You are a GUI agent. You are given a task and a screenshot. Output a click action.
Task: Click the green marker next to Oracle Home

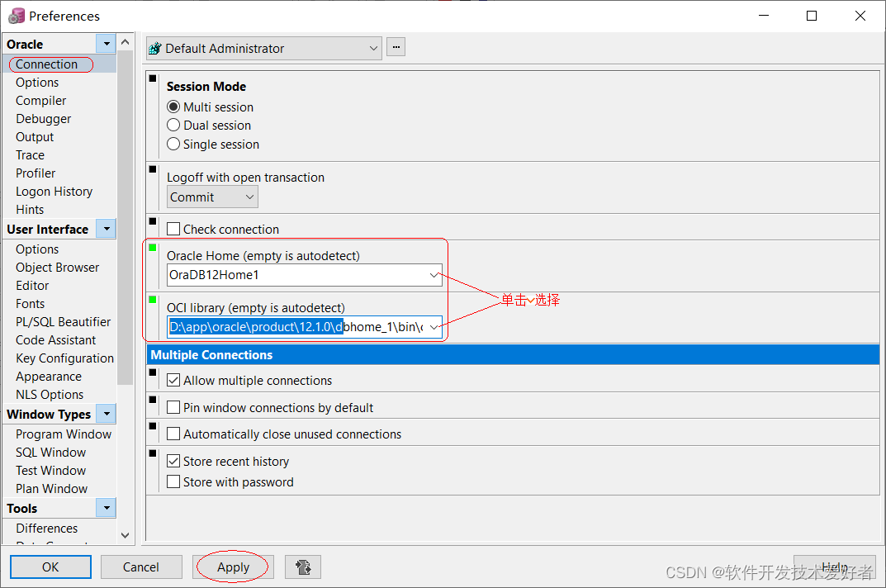click(153, 248)
